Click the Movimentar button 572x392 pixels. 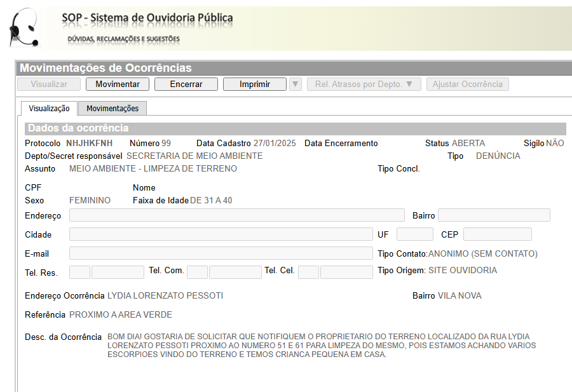(118, 84)
